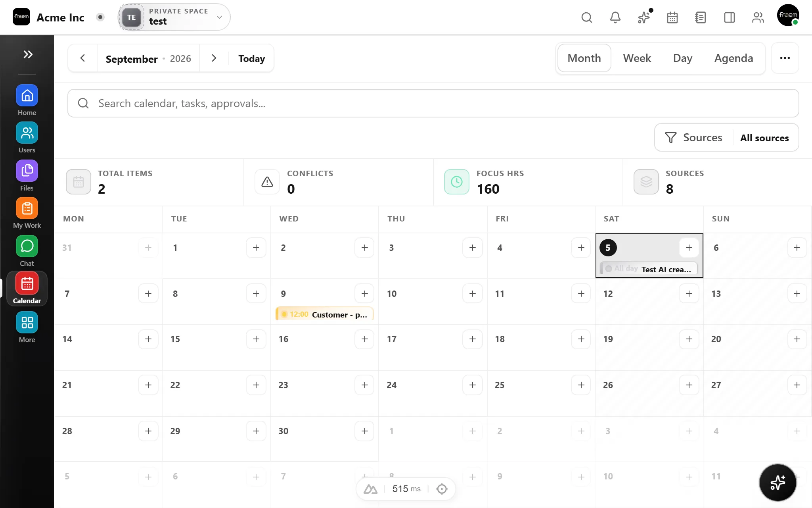Launch the floating AI assistant button

click(778, 483)
